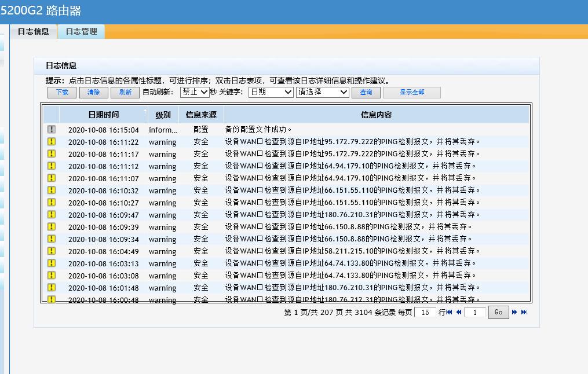Switch to the 日志管理 tab
Viewport: 588px width, 374px height.
click(x=81, y=31)
